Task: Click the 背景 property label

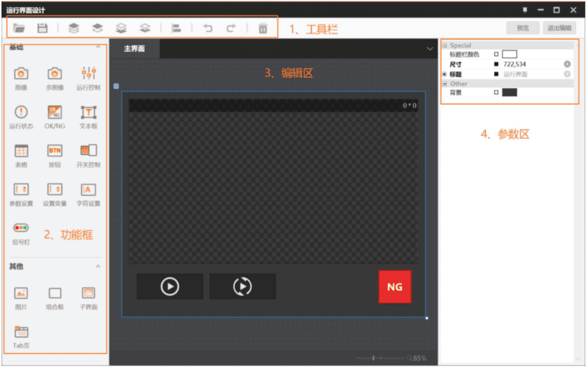Action: [x=455, y=93]
